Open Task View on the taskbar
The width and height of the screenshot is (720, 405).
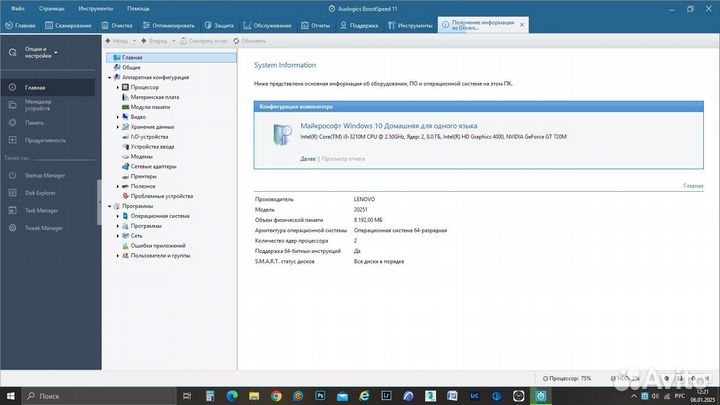click(x=187, y=396)
